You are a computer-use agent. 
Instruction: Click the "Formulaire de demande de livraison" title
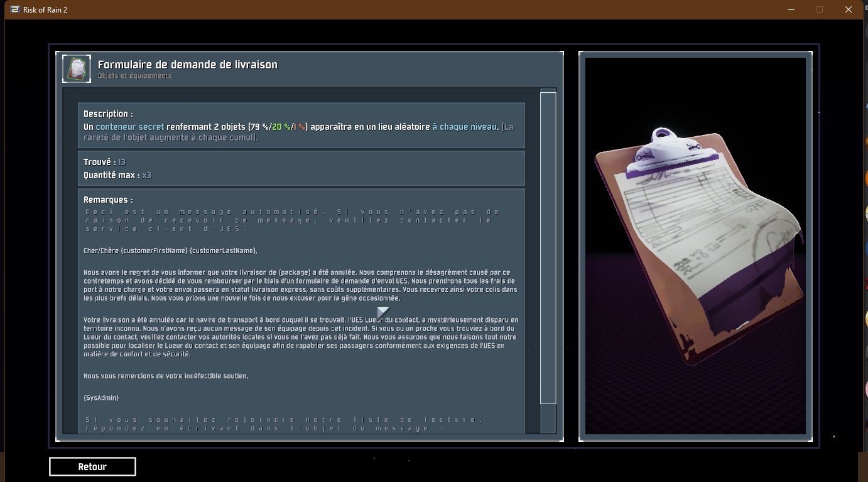[187, 65]
